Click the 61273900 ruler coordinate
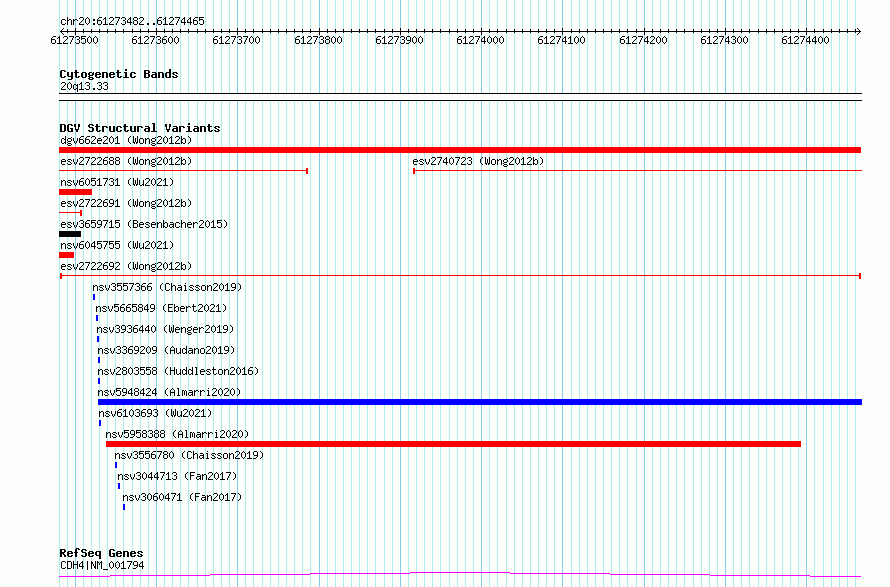 [400, 40]
